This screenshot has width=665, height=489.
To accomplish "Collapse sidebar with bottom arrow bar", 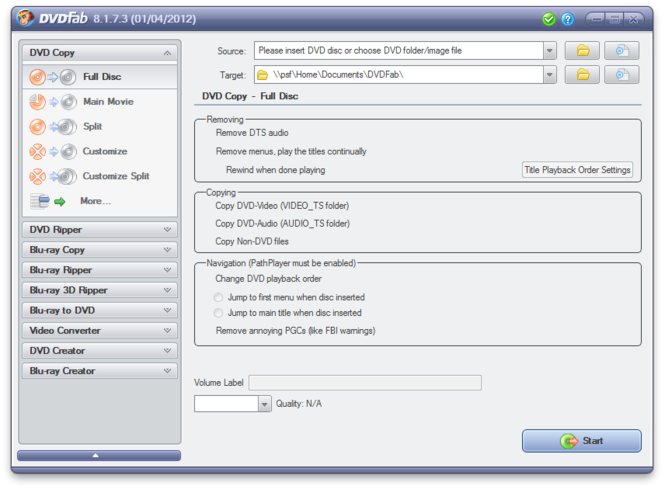I will pos(99,455).
